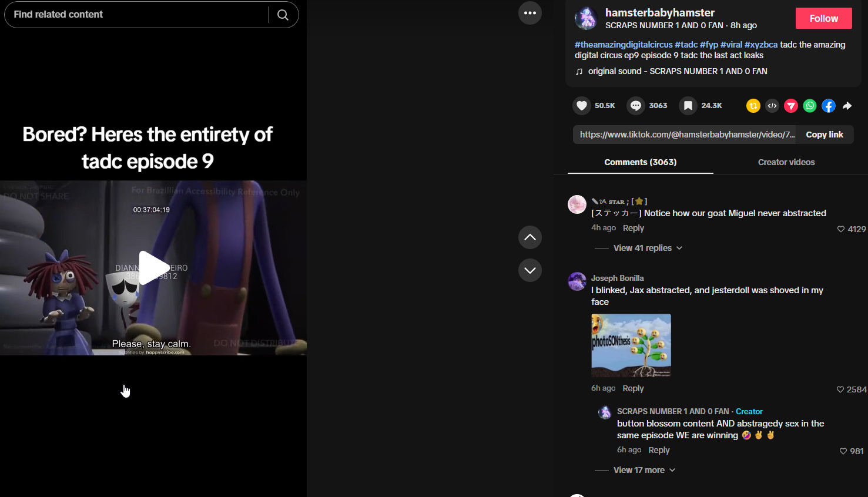Viewport: 868px width, 497px height.
Task: Follow hamsterbabyhamster
Action: [824, 18]
